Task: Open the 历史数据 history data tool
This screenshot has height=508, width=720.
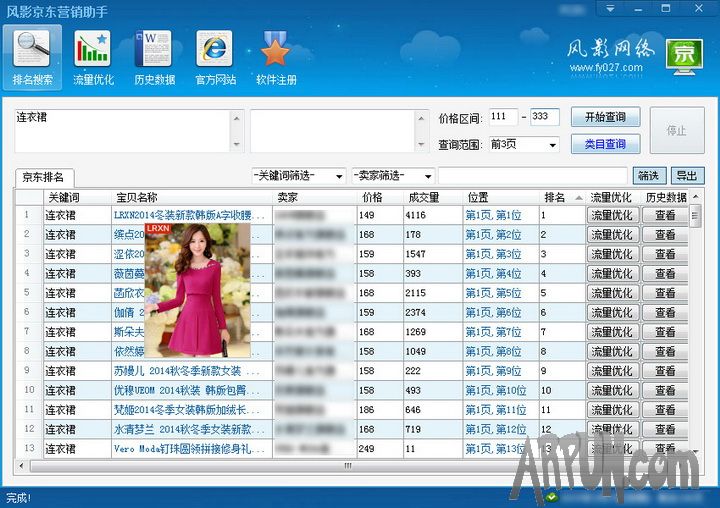Action: (154, 56)
